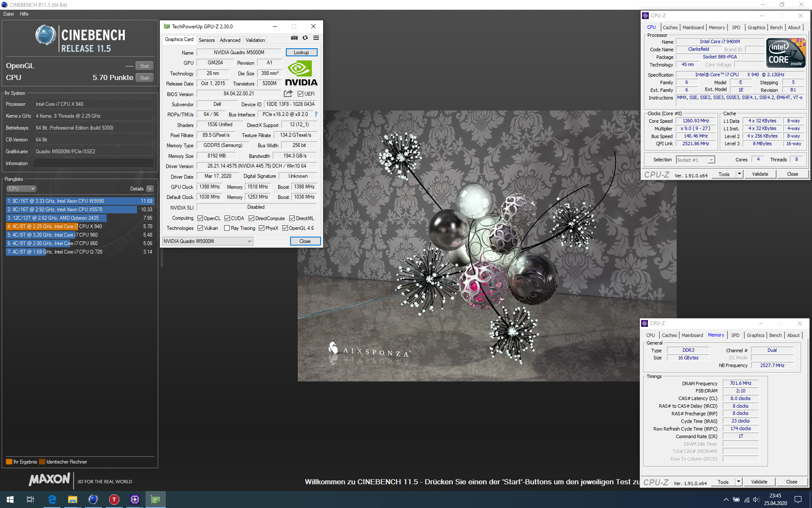The height and width of the screenshot is (508, 812).
Task: Open Bench tab in top CPU-Z
Action: 776,28
